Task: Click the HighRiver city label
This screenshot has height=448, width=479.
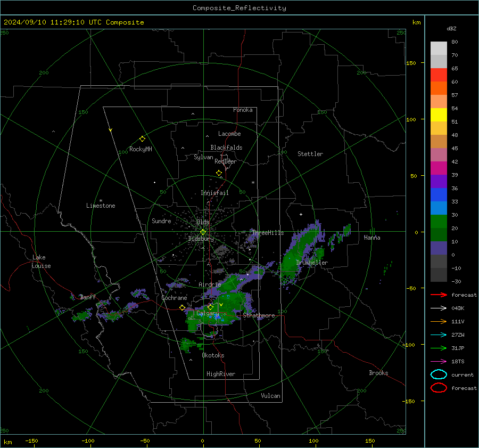Action: [x=221, y=374]
